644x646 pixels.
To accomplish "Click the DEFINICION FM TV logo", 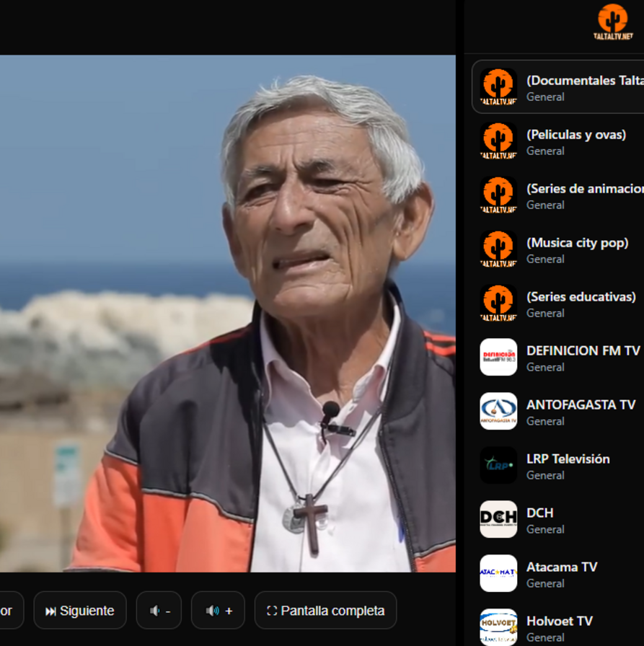I will pos(498,358).
